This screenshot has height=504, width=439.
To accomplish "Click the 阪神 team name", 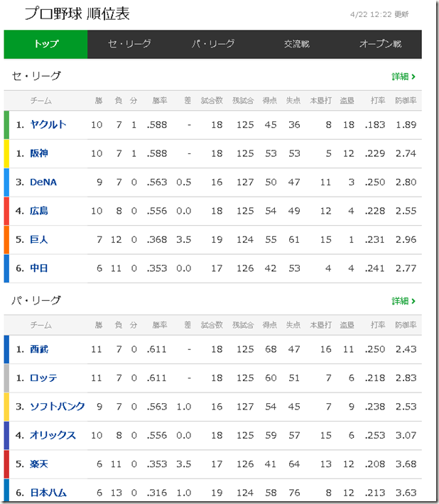I will tap(39, 153).
